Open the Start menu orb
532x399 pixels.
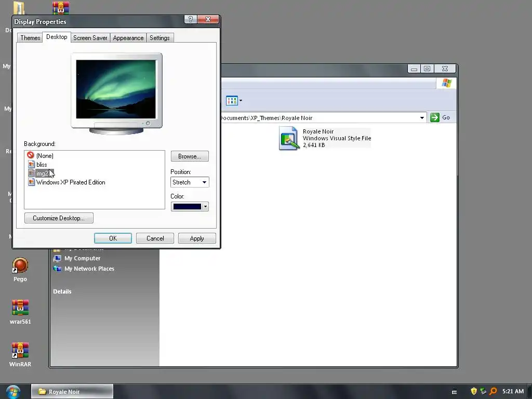point(13,392)
